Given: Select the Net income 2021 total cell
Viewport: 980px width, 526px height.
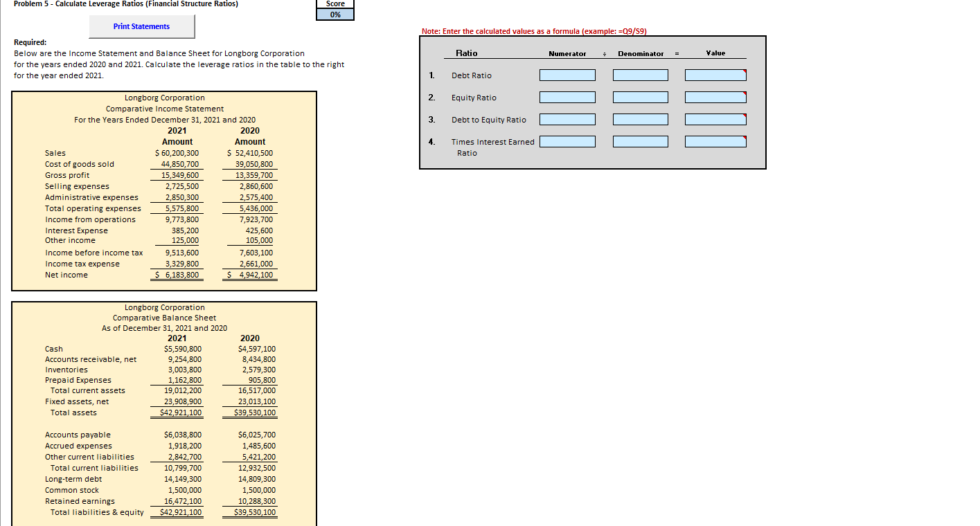Looking at the screenshot, I should point(175,274).
